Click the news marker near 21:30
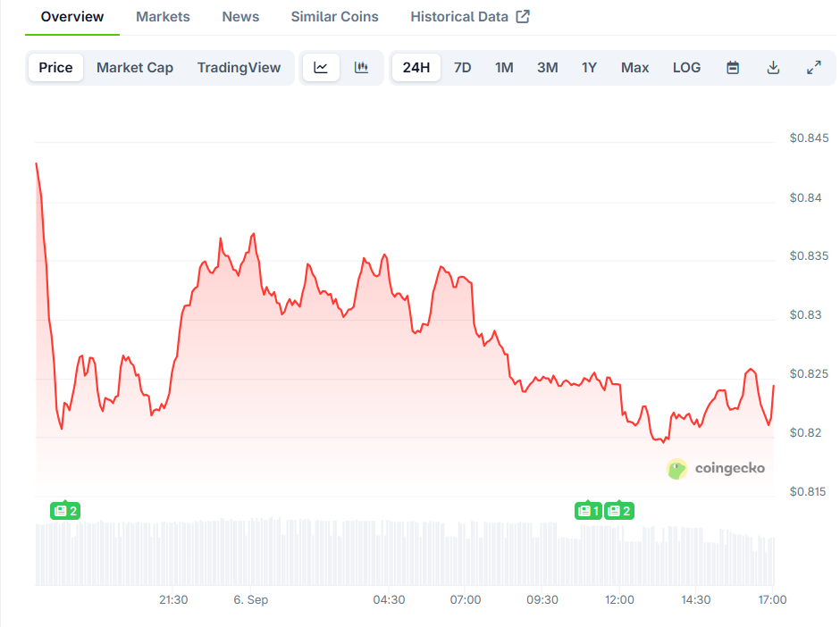This screenshot has height=627, width=840. (65, 511)
